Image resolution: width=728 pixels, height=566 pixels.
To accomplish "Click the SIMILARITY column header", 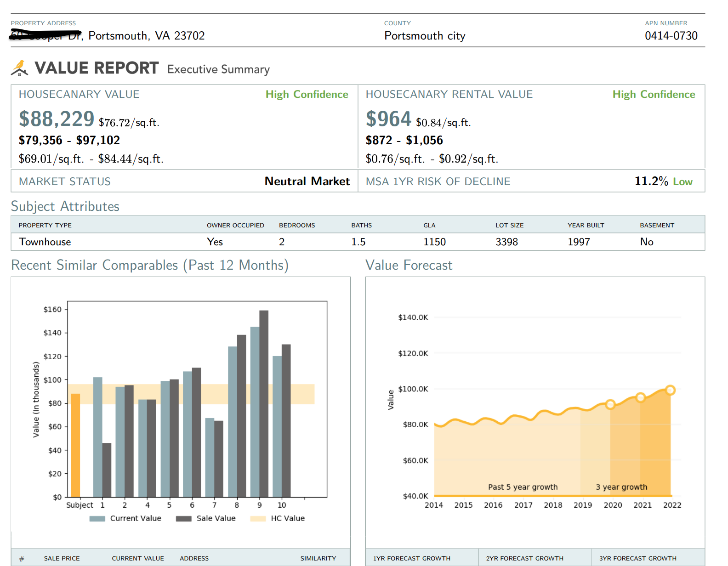I will point(318,558).
